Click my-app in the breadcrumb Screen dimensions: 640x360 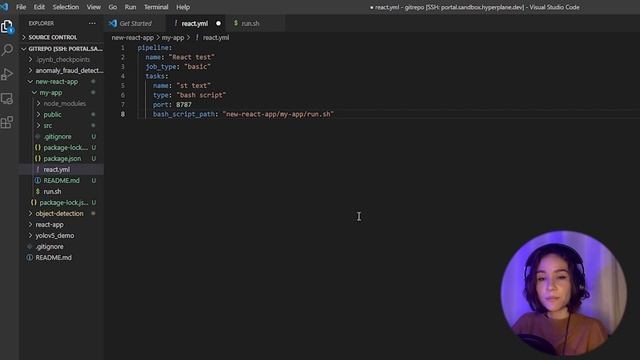pyautogui.click(x=173, y=38)
